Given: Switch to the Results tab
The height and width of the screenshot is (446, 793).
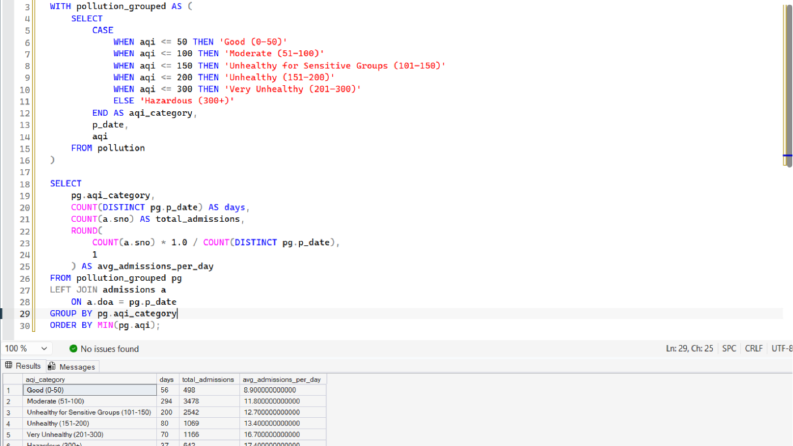Looking at the screenshot, I should 23,366.
